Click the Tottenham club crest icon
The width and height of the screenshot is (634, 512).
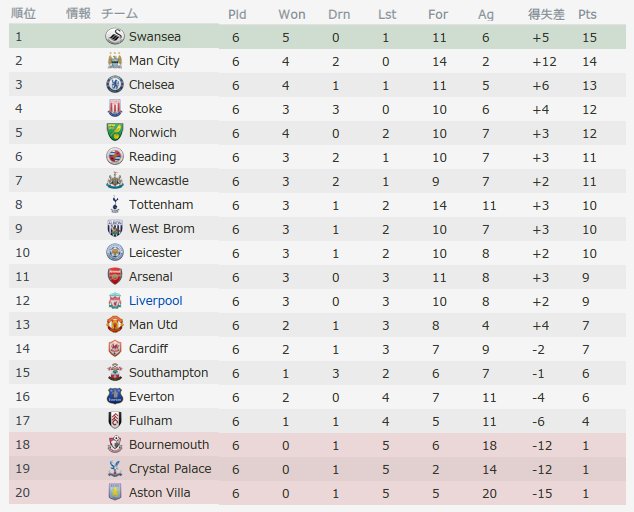[114, 205]
